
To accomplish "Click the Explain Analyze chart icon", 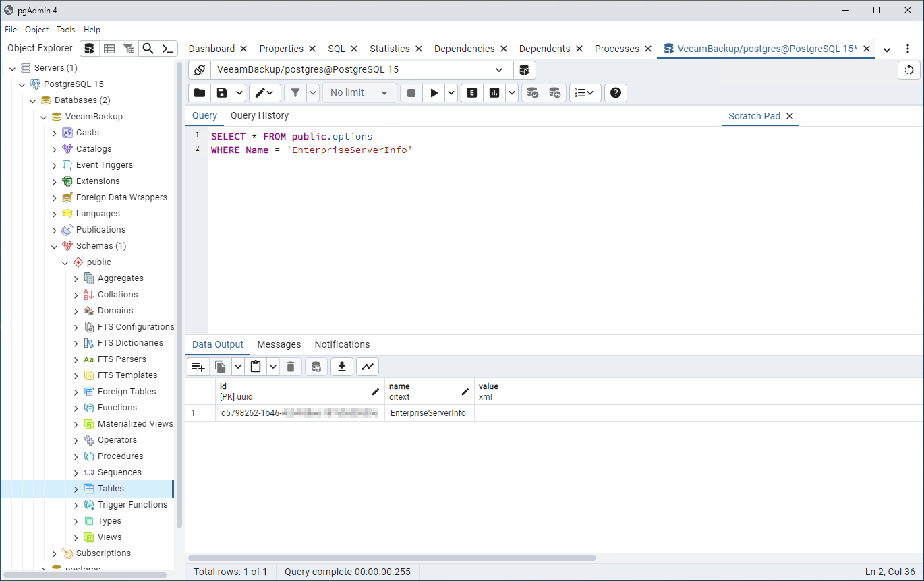I will pos(494,93).
